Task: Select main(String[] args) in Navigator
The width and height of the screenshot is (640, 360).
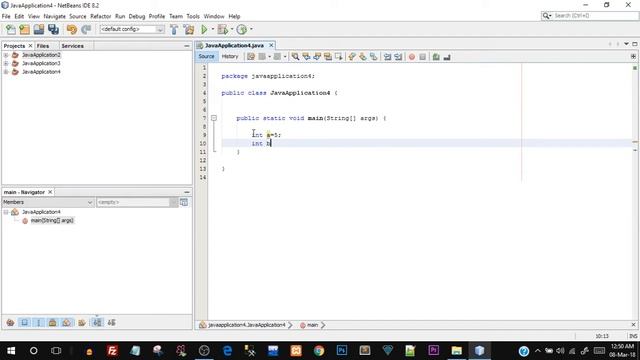Action: point(52,220)
